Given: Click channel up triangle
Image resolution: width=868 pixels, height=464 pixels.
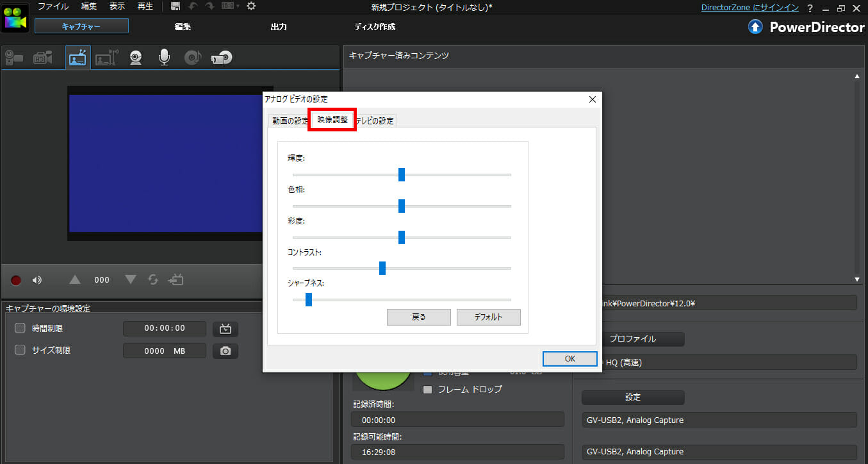Looking at the screenshot, I should point(75,279).
